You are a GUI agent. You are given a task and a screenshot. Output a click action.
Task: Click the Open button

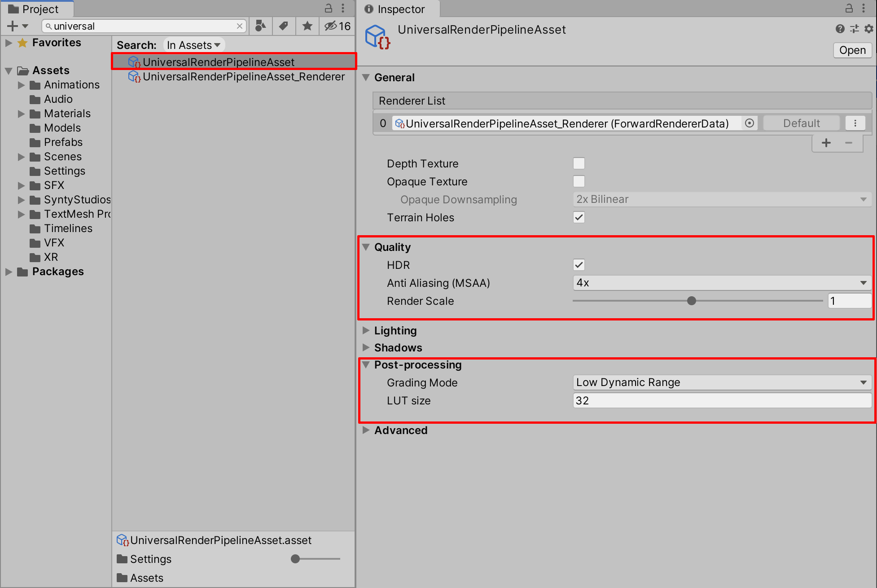pyautogui.click(x=852, y=50)
